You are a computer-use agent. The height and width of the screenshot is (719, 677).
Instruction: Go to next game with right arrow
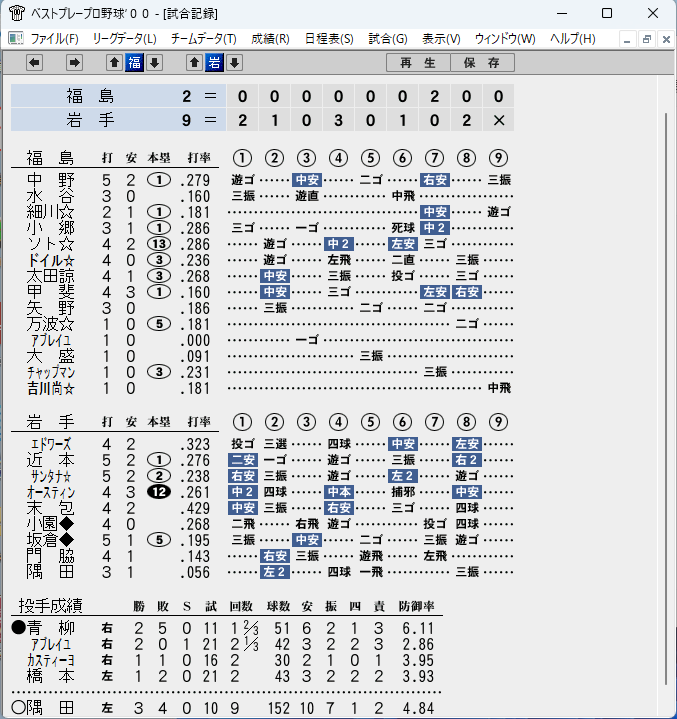74,62
